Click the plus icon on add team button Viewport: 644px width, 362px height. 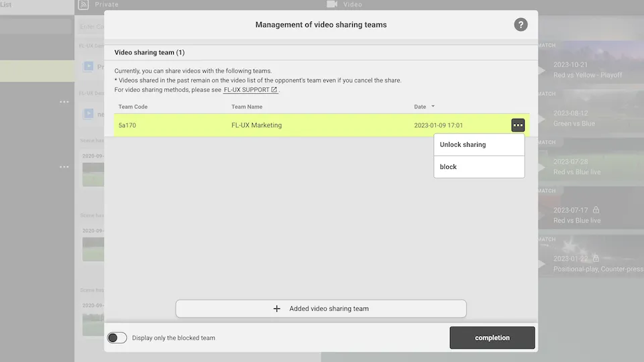277,308
